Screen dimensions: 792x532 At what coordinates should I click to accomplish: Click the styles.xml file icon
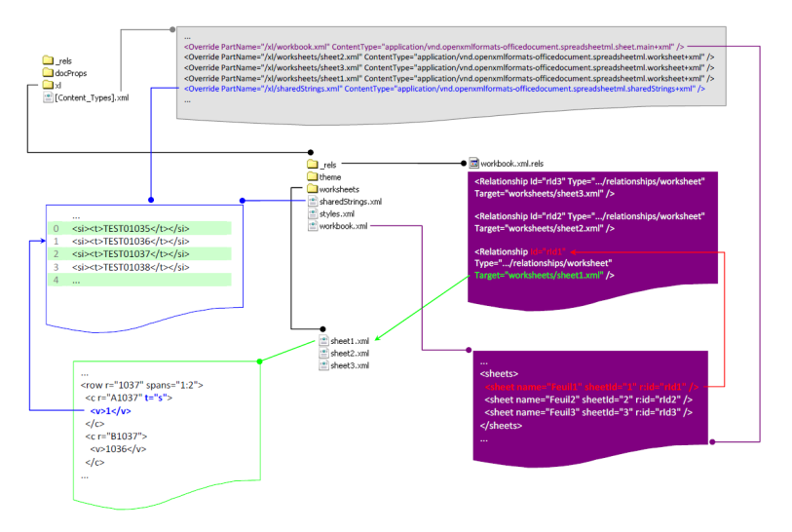coord(313,213)
